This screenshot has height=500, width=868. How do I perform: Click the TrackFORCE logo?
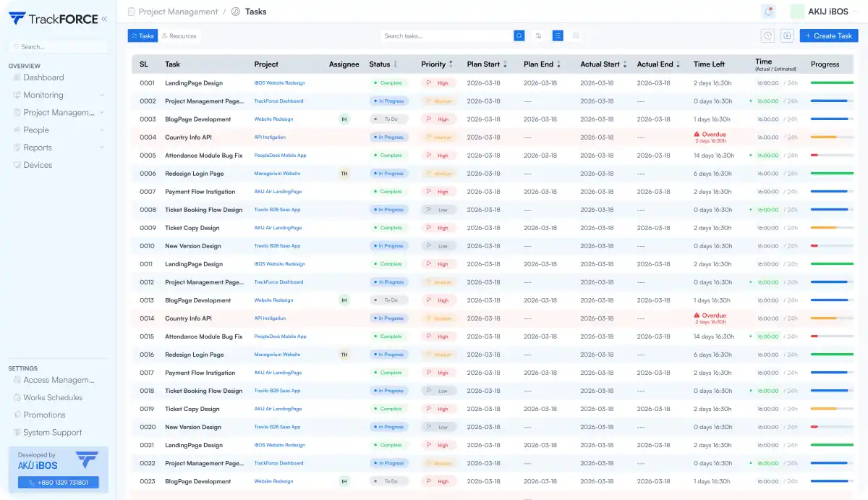click(x=54, y=19)
